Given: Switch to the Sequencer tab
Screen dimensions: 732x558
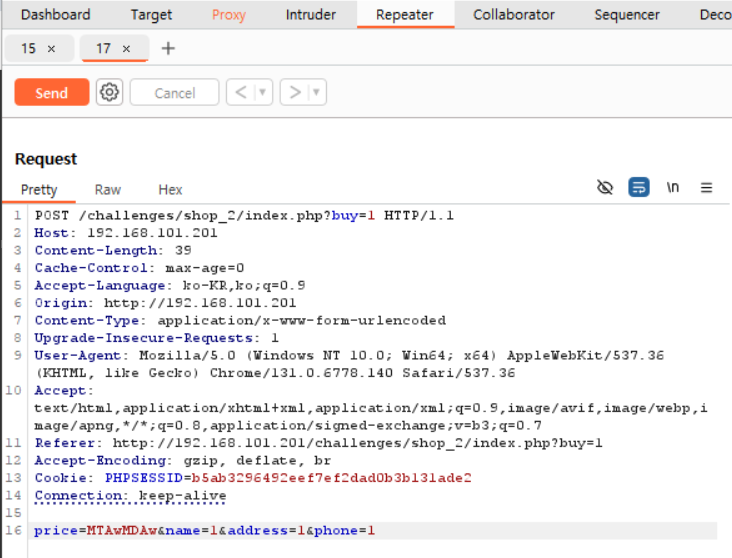Looking at the screenshot, I should tap(627, 14).
